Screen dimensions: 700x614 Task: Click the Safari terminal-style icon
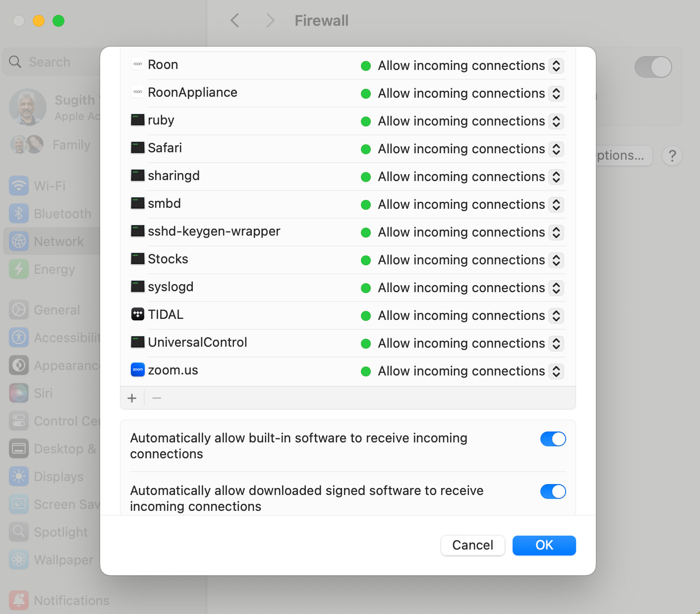(137, 148)
